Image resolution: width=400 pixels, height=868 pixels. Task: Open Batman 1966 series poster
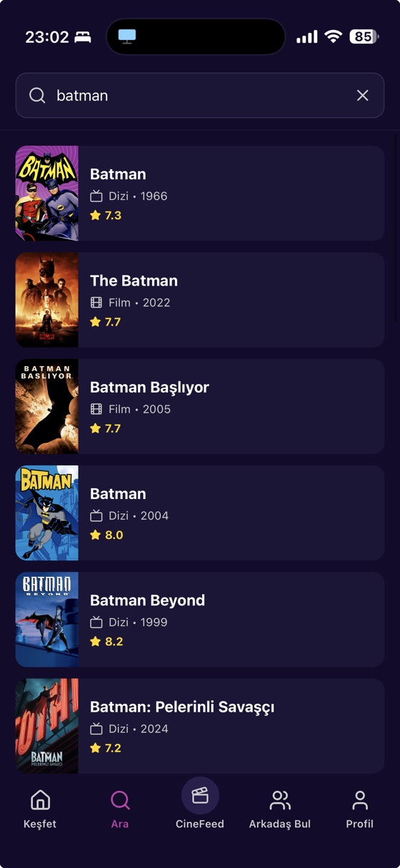click(47, 193)
